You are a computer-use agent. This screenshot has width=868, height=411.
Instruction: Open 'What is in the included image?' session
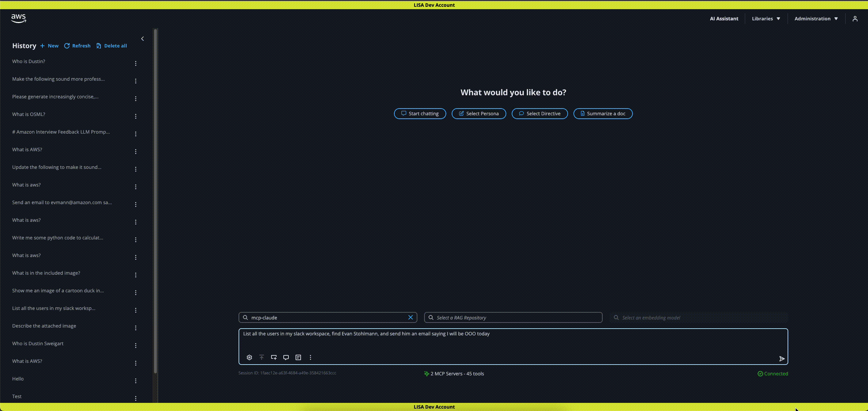46,273
